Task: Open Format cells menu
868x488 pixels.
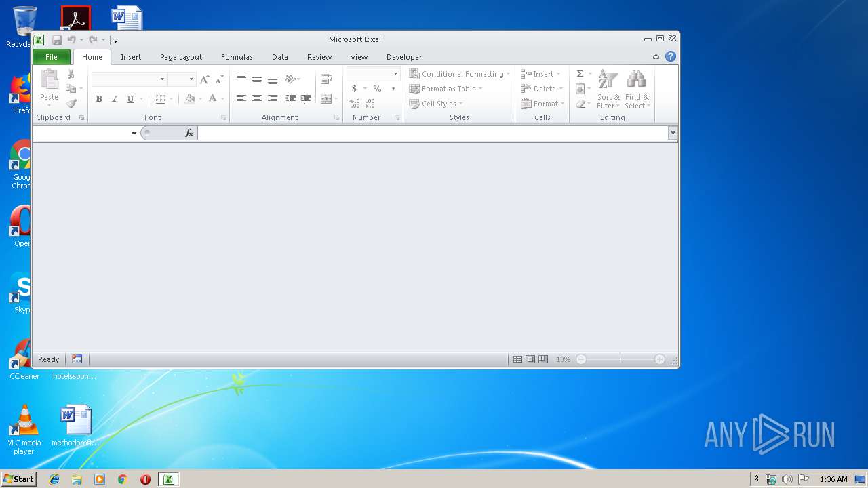Action: point(542,104)
